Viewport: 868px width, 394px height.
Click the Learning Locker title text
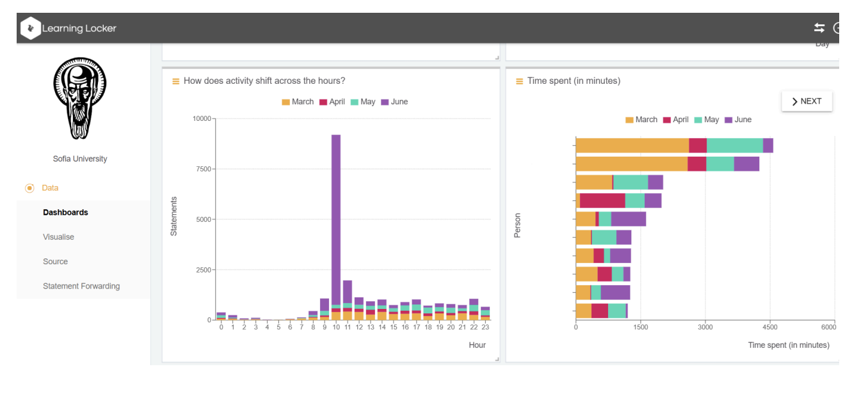click(79, 28)
